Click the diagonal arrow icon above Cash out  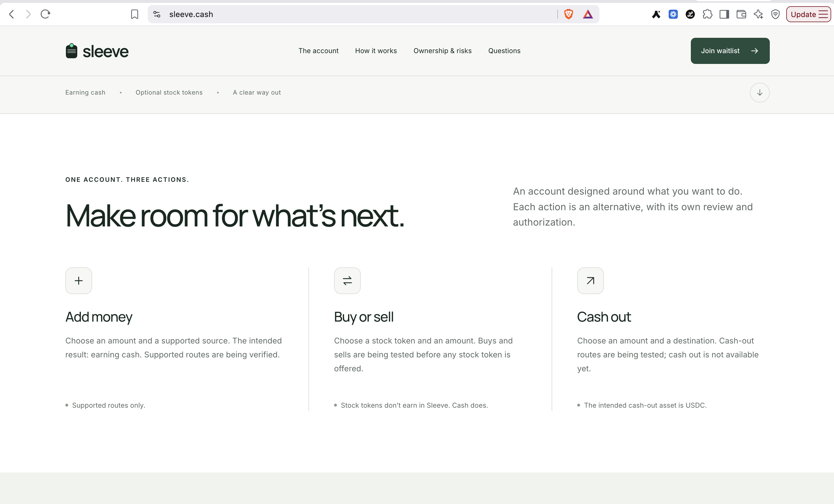tap(590, 281)
